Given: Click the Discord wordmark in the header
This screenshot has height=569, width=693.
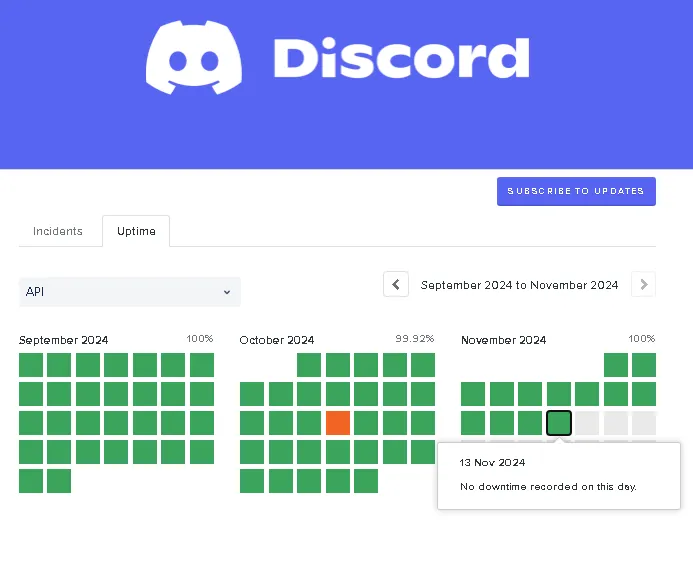Looking at the screenshot, I should click(401, 57).
